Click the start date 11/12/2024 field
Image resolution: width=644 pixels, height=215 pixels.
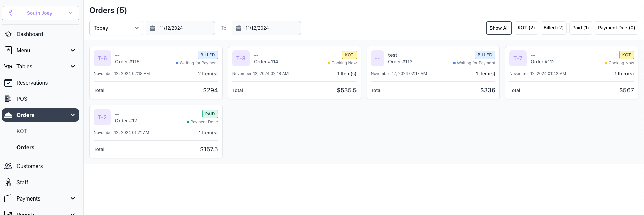click(180, 28)
